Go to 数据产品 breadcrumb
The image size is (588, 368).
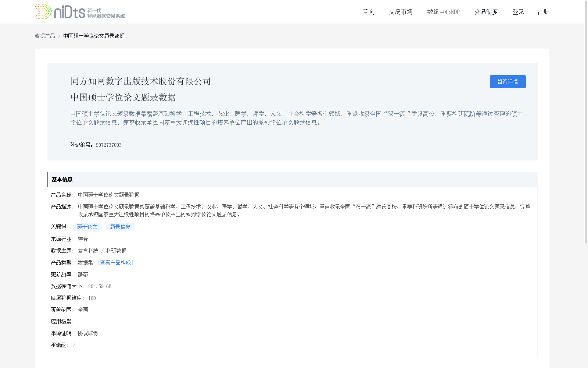point(45,36)
